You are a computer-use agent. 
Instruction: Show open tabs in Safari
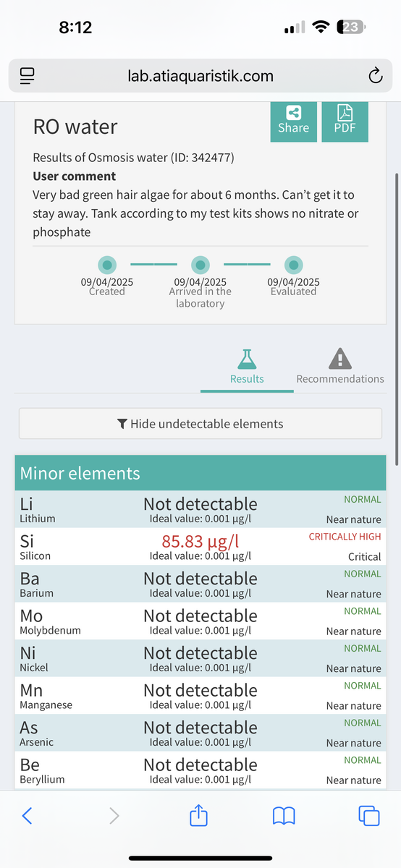369,815
